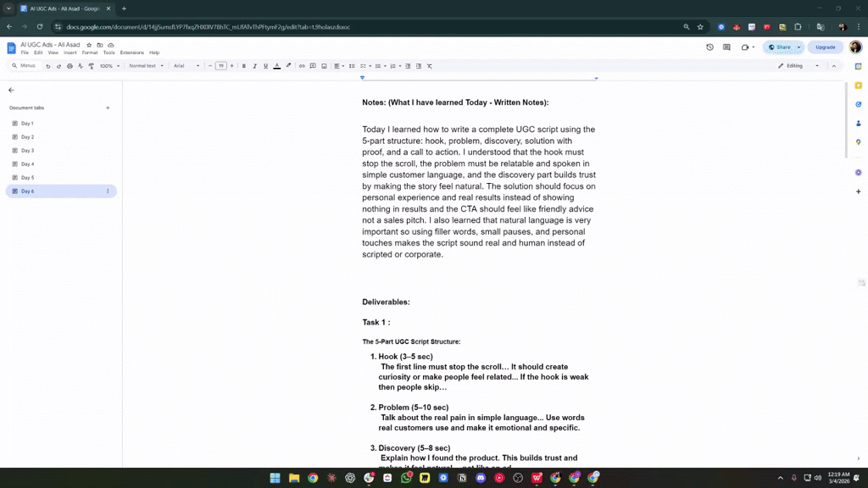The height and width of the screenshot is (488, 868).
Task: Open the text color picker
Action: 277,66
